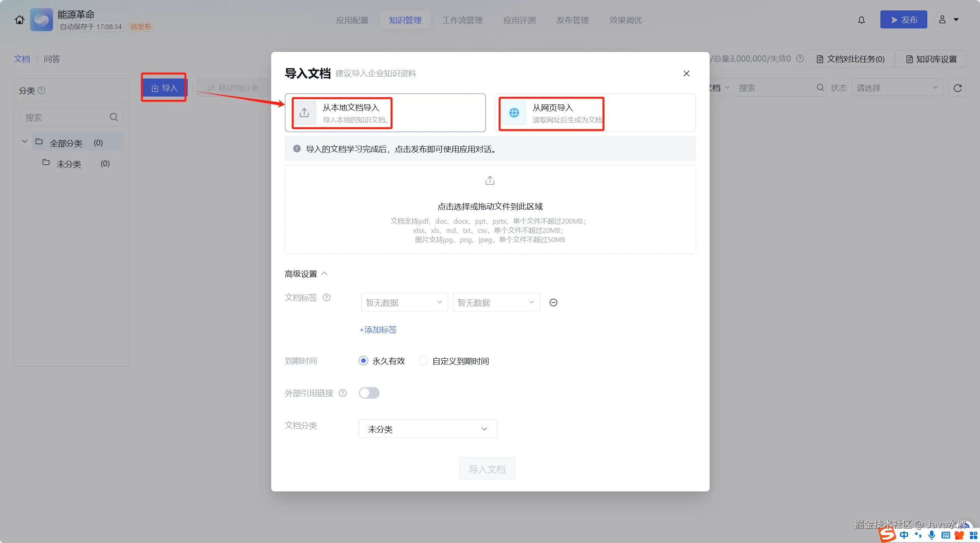Click the file upload drop area

[490, 209]
